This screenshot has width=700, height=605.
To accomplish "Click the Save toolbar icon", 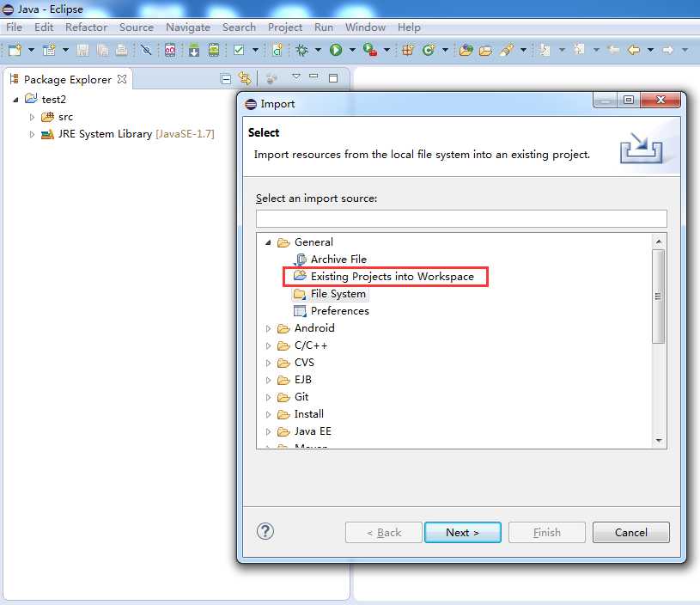I will pyautogui.click(x=82, y=50).
